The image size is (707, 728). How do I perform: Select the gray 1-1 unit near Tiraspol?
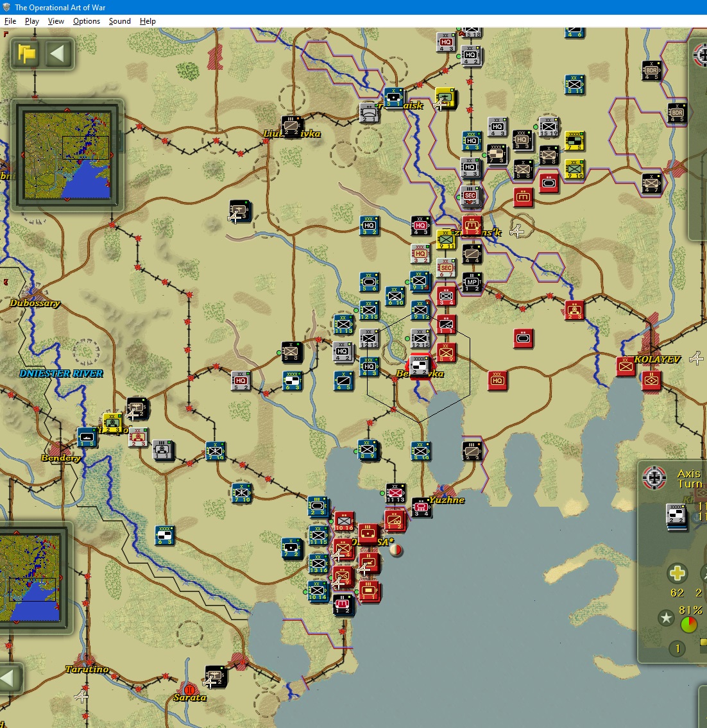click(162, 450)
